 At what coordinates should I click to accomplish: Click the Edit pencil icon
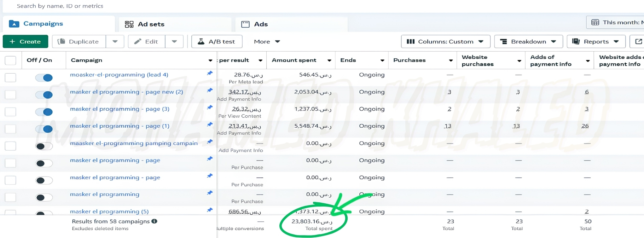pyautogui.click(x=138, y=41)
